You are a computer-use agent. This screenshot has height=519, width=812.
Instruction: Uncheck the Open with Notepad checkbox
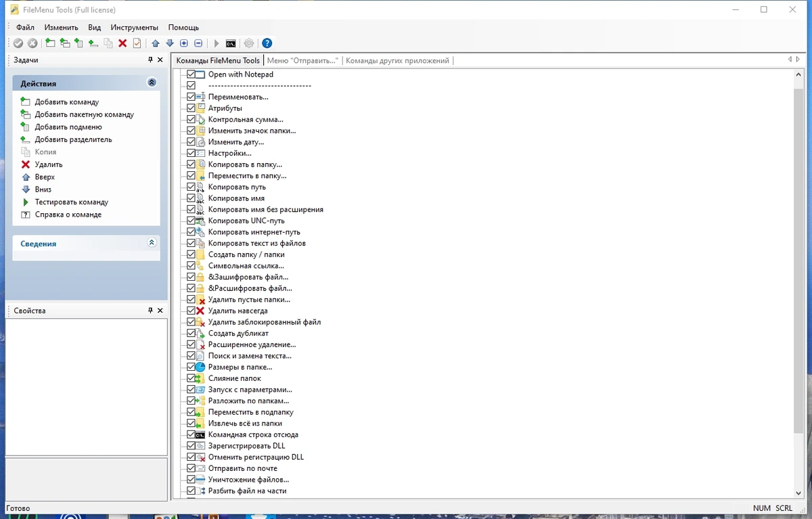pos(191,74)
